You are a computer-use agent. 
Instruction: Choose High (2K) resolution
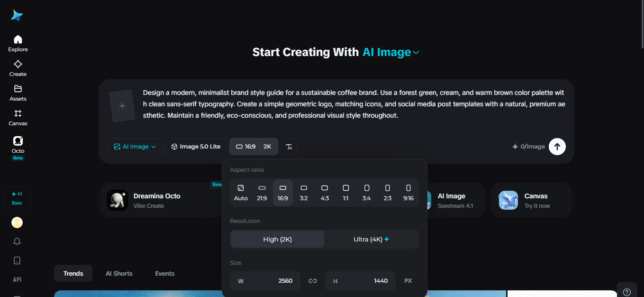[x=277, y=240]
